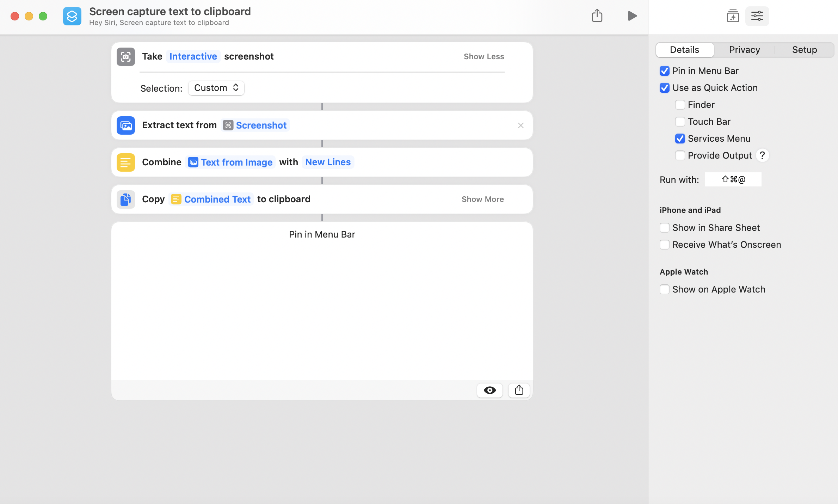Click the Take Screenshot action icon
This screenshot has width=838, height=504.
point(126,56)
